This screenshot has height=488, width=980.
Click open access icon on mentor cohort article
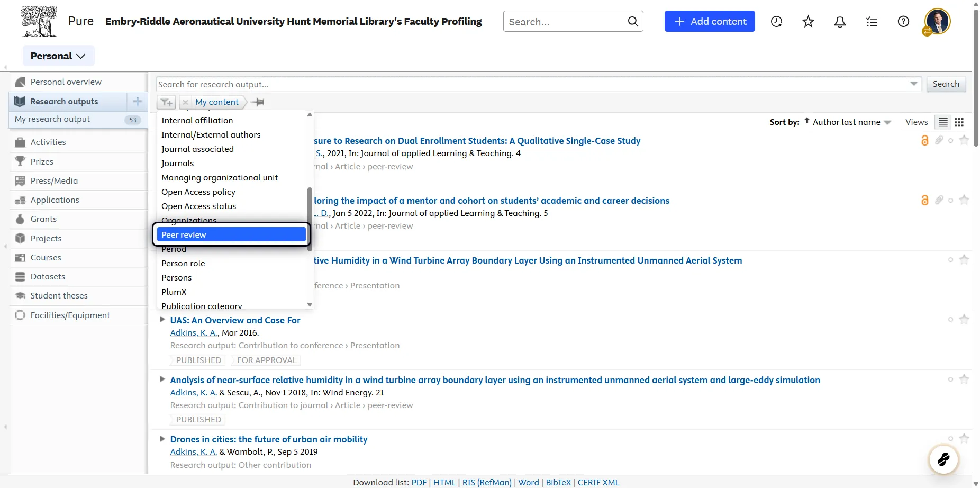point(925,200)
